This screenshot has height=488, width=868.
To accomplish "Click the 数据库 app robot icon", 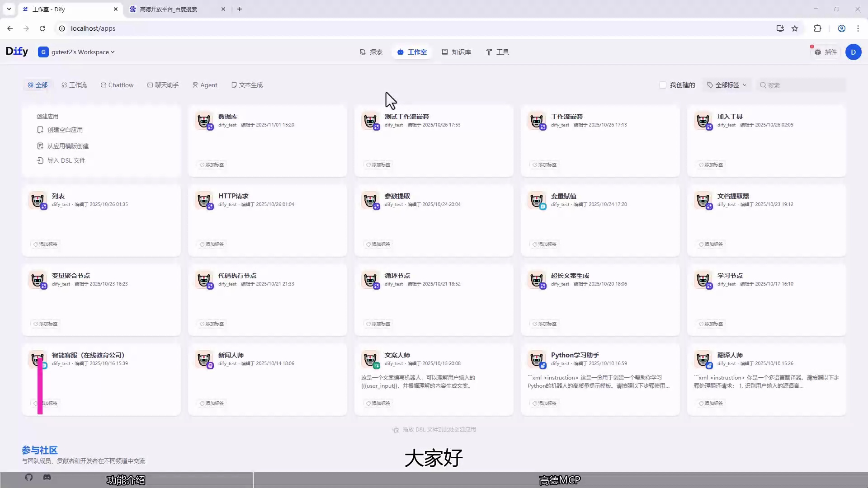I will coord(204,121).
